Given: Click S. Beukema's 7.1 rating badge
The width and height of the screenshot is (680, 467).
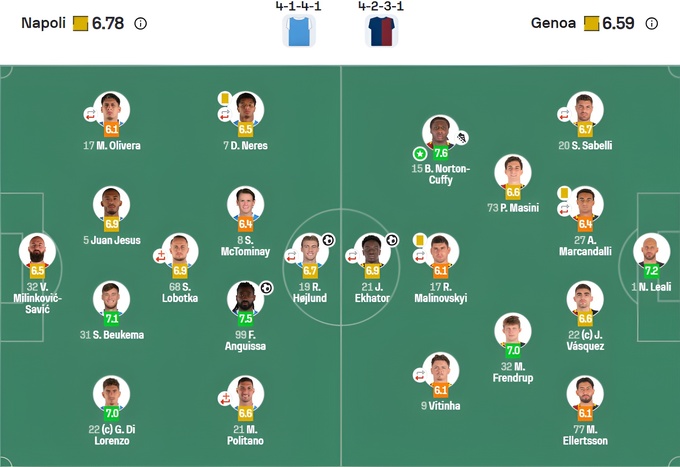Looking at the screenshot, I should coord(111,318).
